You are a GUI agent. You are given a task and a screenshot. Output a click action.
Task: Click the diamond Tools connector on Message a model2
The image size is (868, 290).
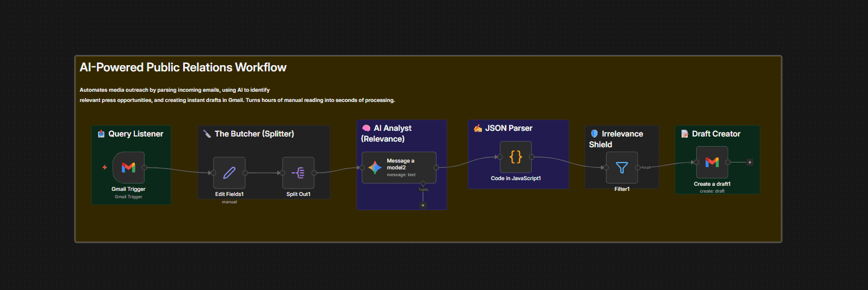coord(423,183)
